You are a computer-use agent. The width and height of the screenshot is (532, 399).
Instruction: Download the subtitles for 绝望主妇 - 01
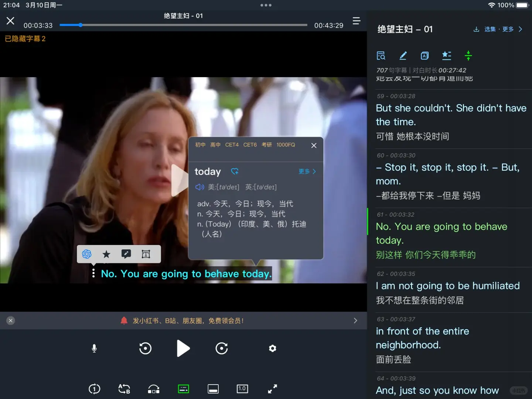(476, 29)
